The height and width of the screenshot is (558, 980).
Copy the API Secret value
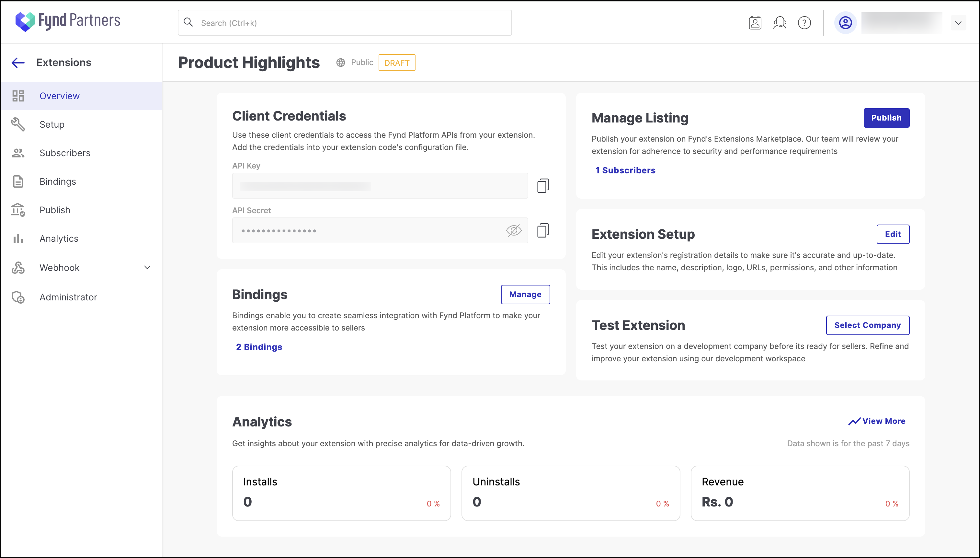point(543,230)
